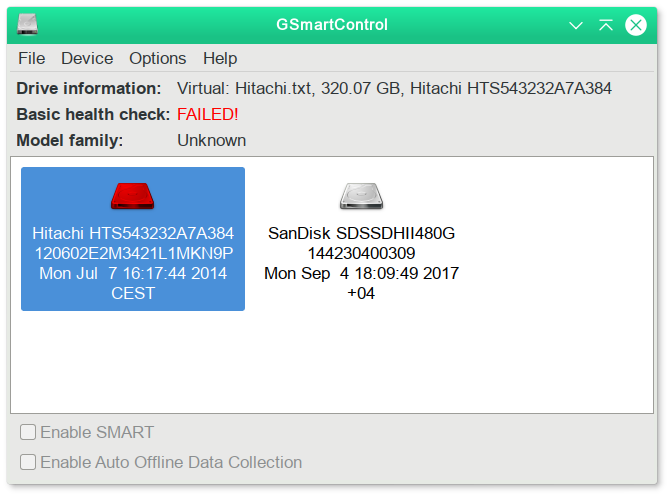Open the Options menu
This screenshot has width=670, height=497.
click(158, 58)
